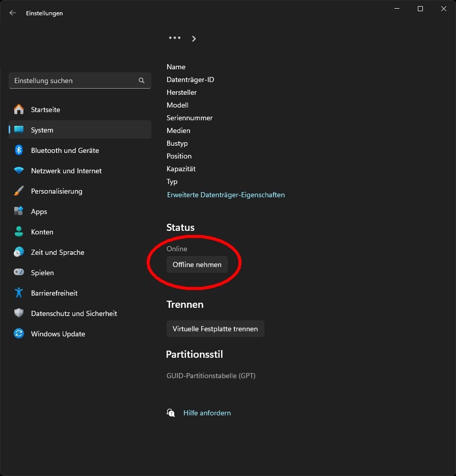Click the Wi-Fi icon for Netzwerk
Screen dimensions: 456x476
coord(19,170)
